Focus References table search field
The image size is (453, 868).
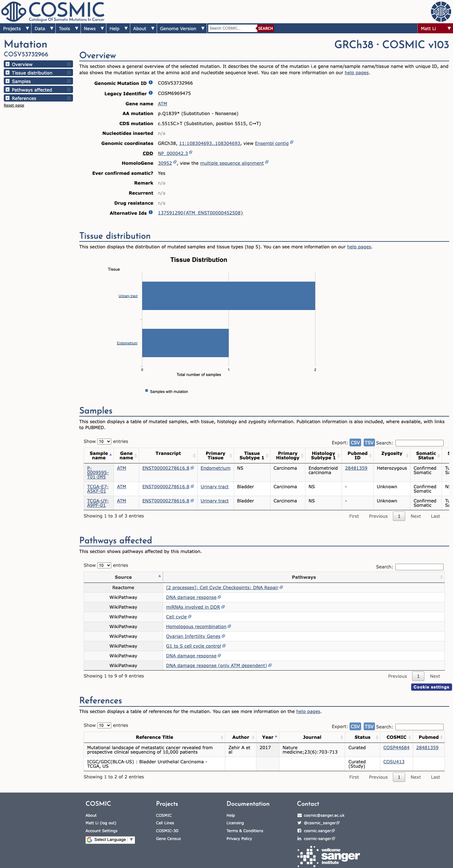419,727
